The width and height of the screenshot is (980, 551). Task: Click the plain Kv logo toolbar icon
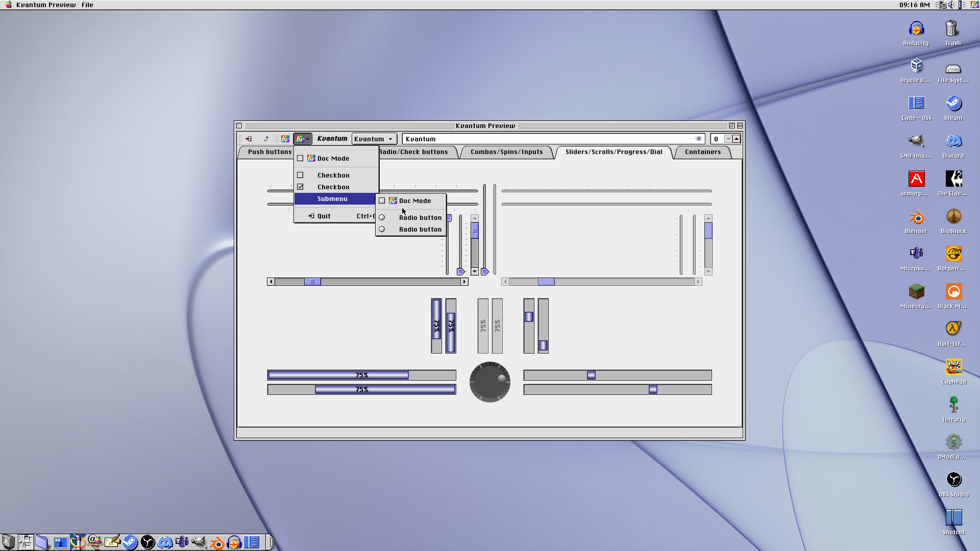285,139
